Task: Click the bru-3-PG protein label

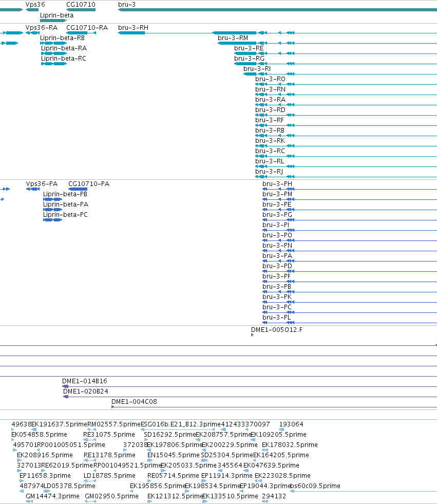Action: tap(277, 215)
